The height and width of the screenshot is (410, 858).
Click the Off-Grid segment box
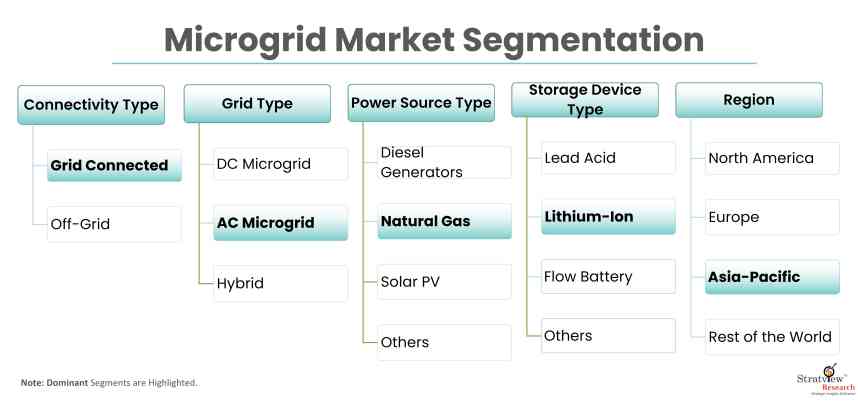(114, 224)
